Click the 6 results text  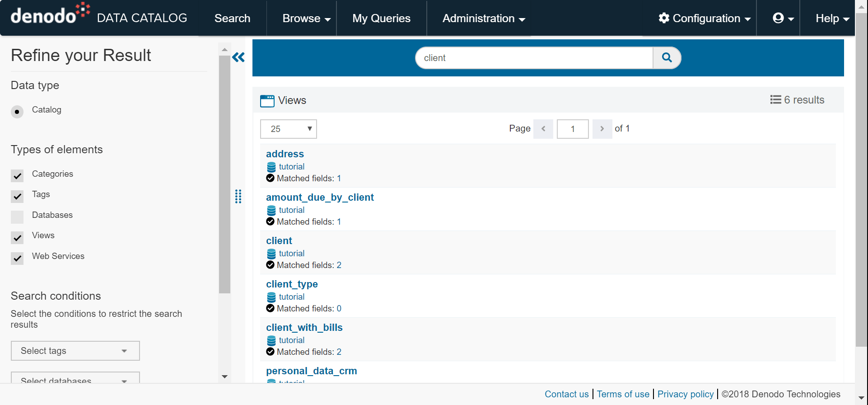tap(804, 100)
